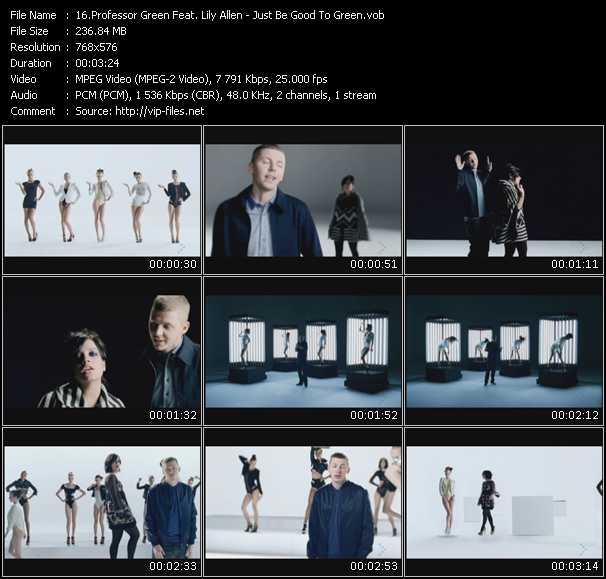The image size is (606, 579).
Task: Click the 00:03:14 timestamp text
Action: (575, 567)
